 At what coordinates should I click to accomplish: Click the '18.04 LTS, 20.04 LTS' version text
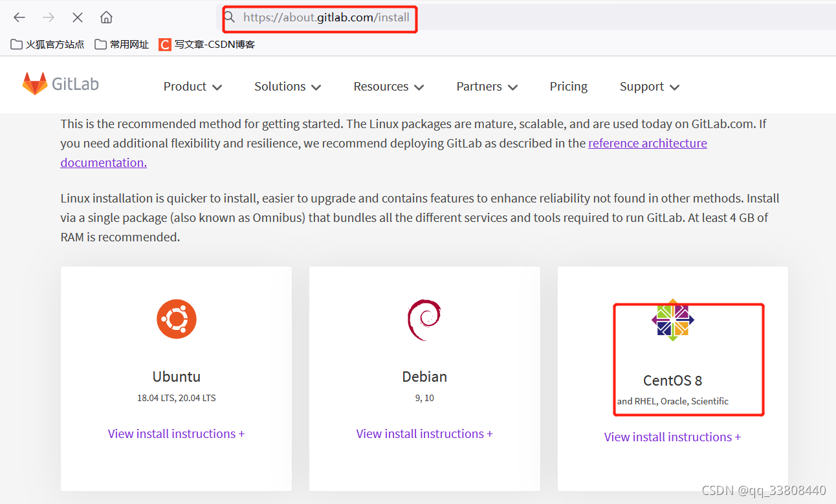[x=177, y=398]
